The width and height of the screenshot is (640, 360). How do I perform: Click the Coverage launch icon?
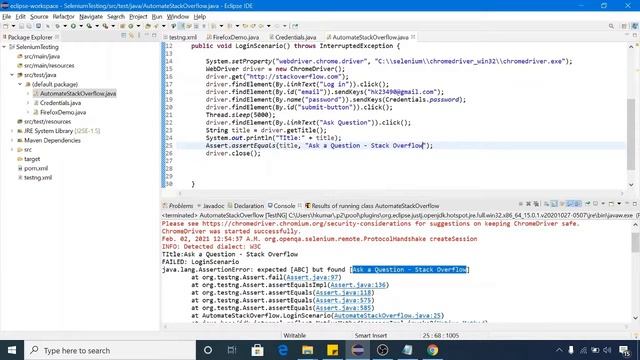(x=89, y=26)
